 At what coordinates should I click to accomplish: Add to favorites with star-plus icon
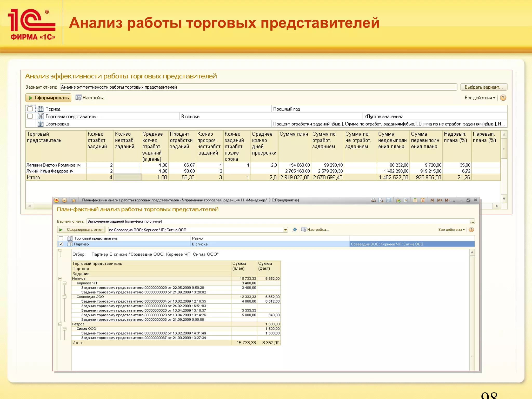[398, 200]
